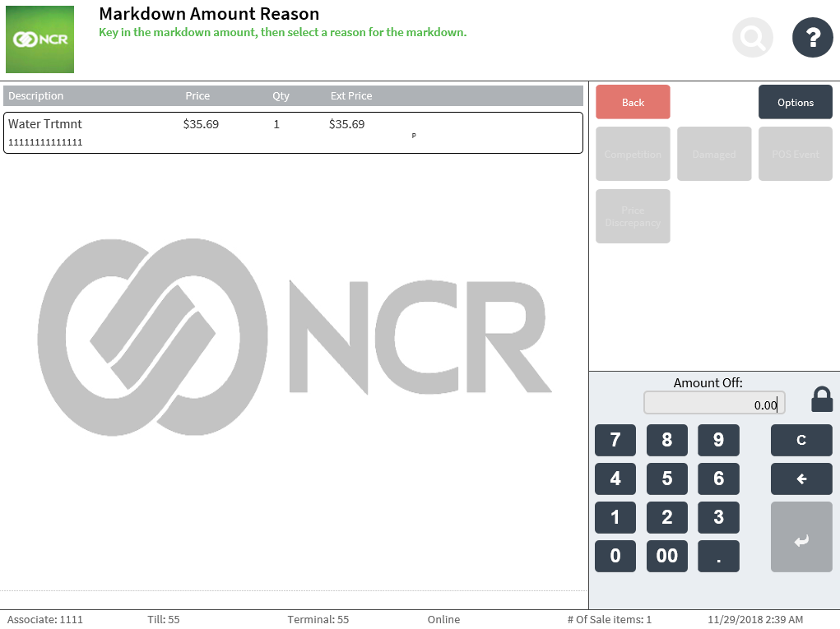This screenshot has height=629, width=840.
Task: Click the Qty column header
Action: (x=281, y=96)
